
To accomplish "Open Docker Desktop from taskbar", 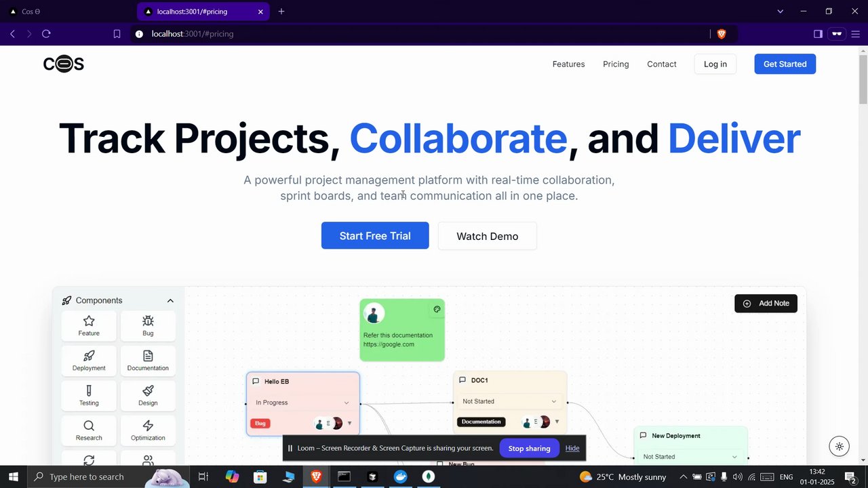I will point(401,476).
